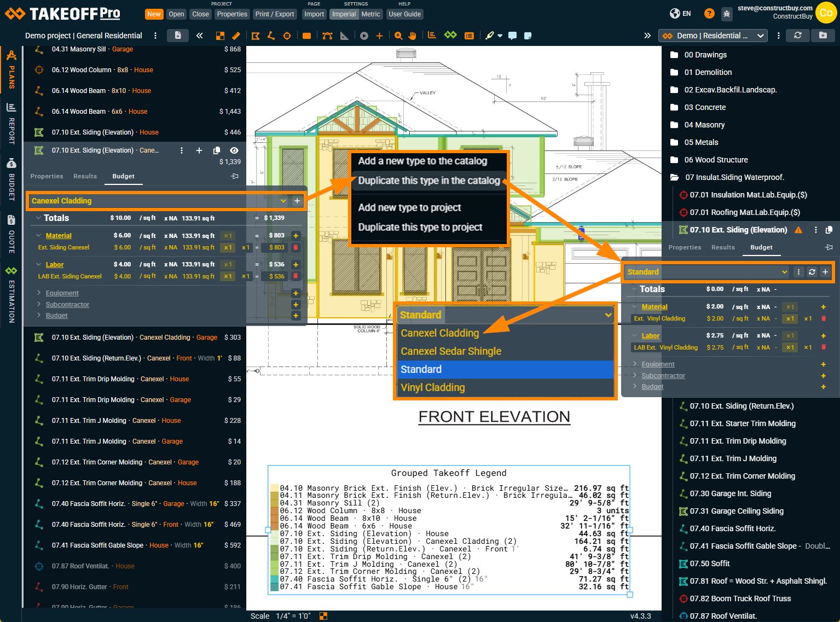Expand the right panel with double-right arrow

[647, 36]
